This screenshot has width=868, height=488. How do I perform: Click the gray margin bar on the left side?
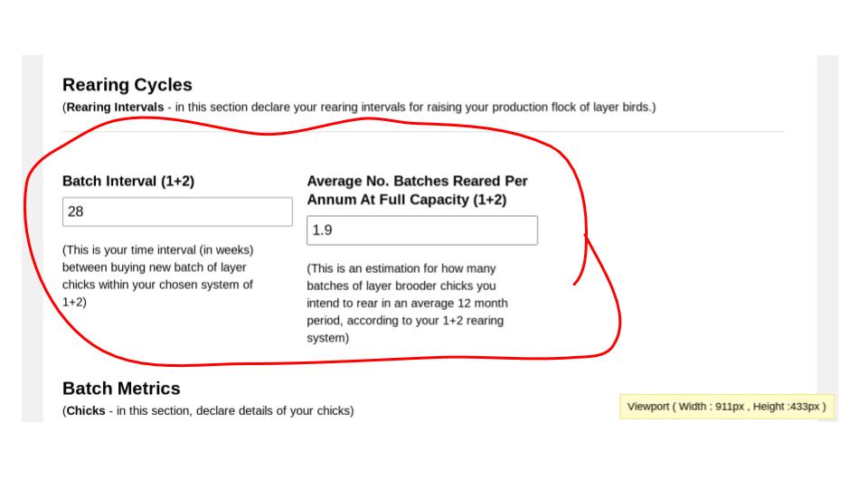[x=33, y=239]
